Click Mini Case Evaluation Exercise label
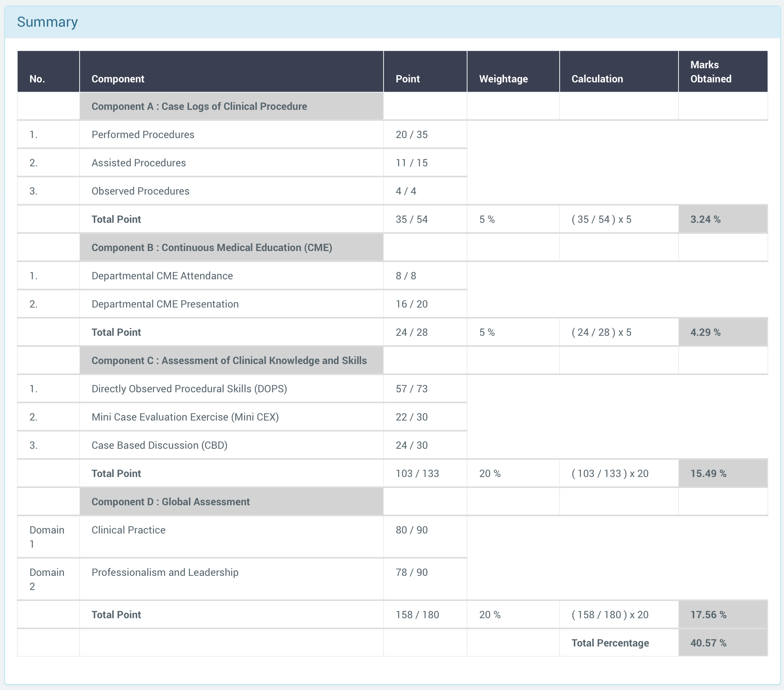This screenshot has height=690, width=784. [185, 417]
